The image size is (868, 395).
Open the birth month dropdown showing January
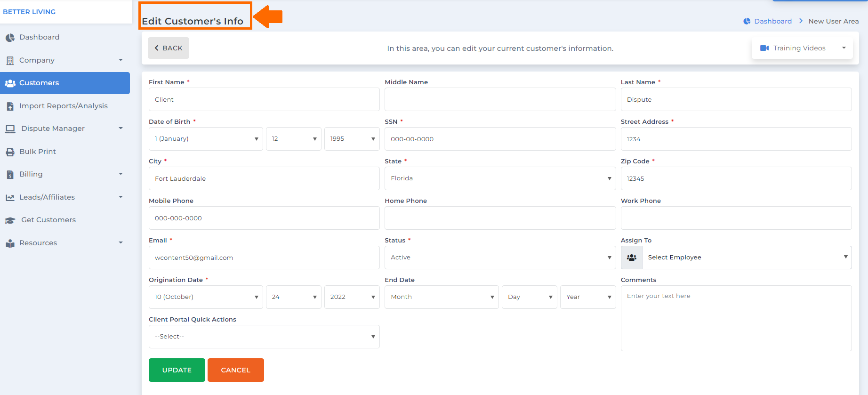click(x=206, y=139)
